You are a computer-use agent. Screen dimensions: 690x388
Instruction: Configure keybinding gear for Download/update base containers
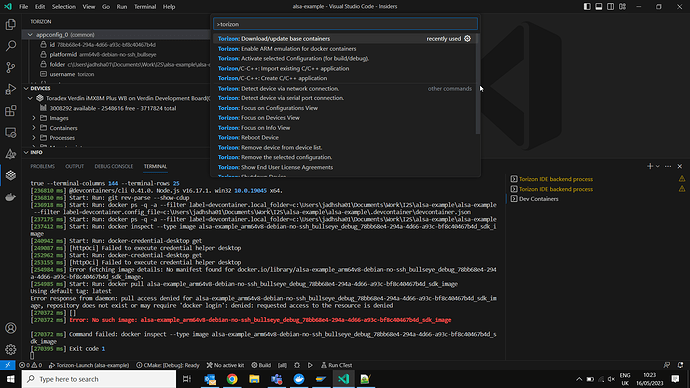pos(467,39)
